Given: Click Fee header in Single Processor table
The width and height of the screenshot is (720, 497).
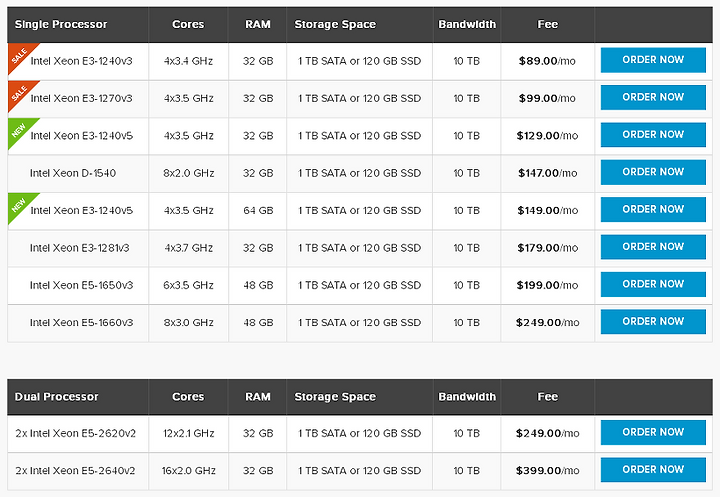Looking at the screenshot, I should (548, 24).
